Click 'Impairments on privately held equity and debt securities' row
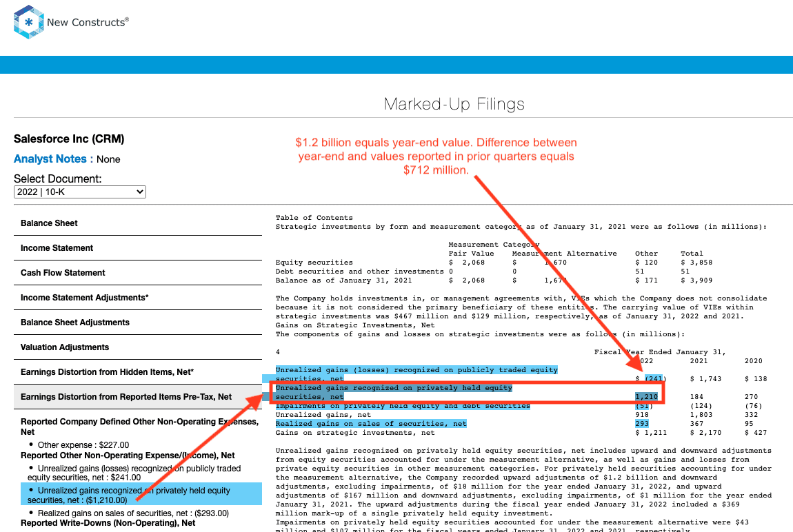The width and height of the screenshot is (793, 532). click(403, 406)
